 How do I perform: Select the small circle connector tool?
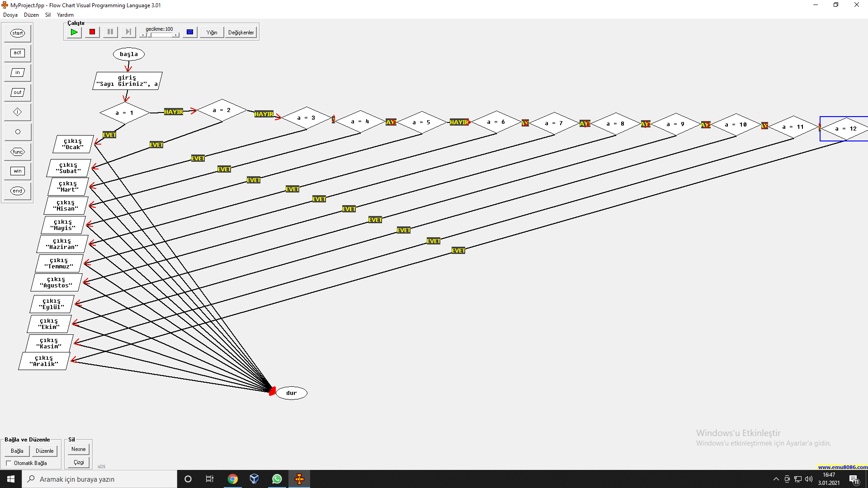(18, 132)
